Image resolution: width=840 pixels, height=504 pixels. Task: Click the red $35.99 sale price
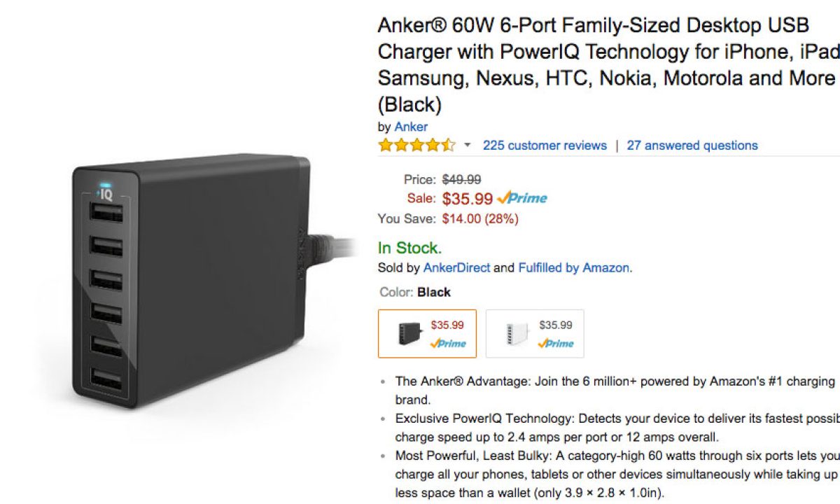[468, 199]
